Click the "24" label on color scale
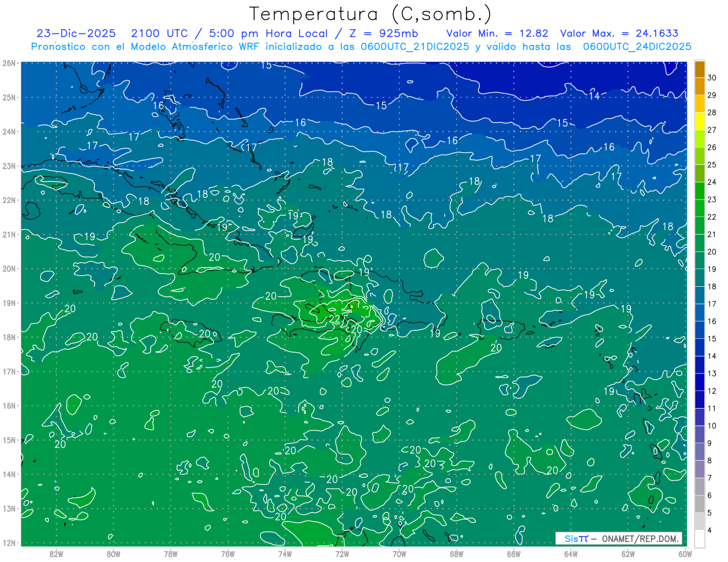 pos(712,182)
